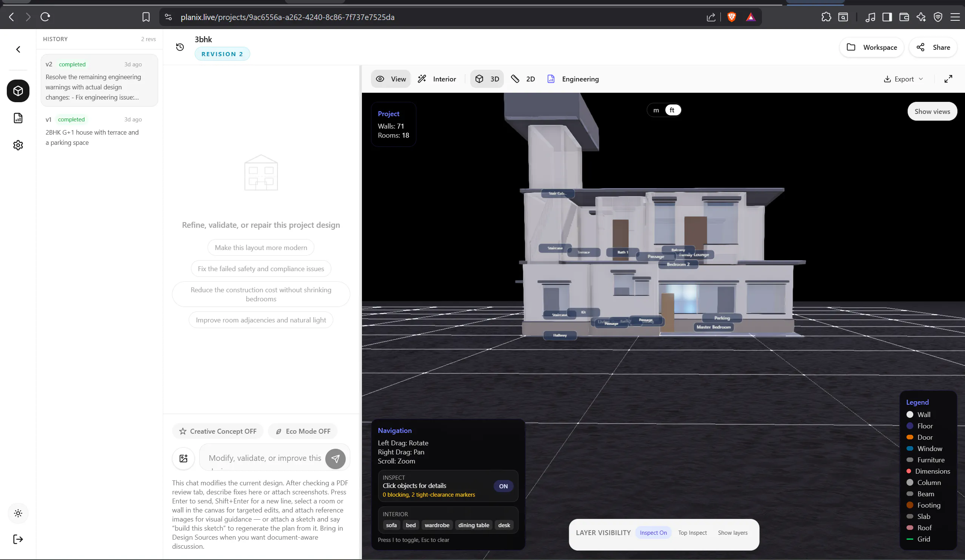
Task: Choose "Make this layout more modern" suggestion
Action: [261, 247]
